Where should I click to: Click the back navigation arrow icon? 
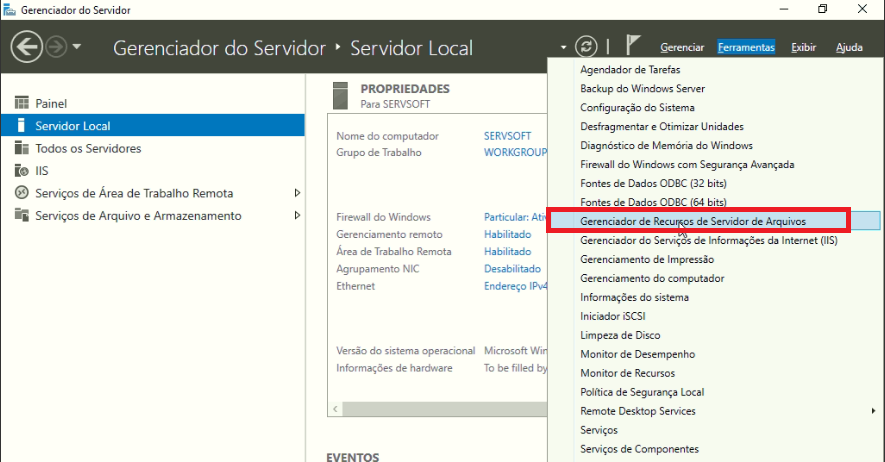click(26, 47)
